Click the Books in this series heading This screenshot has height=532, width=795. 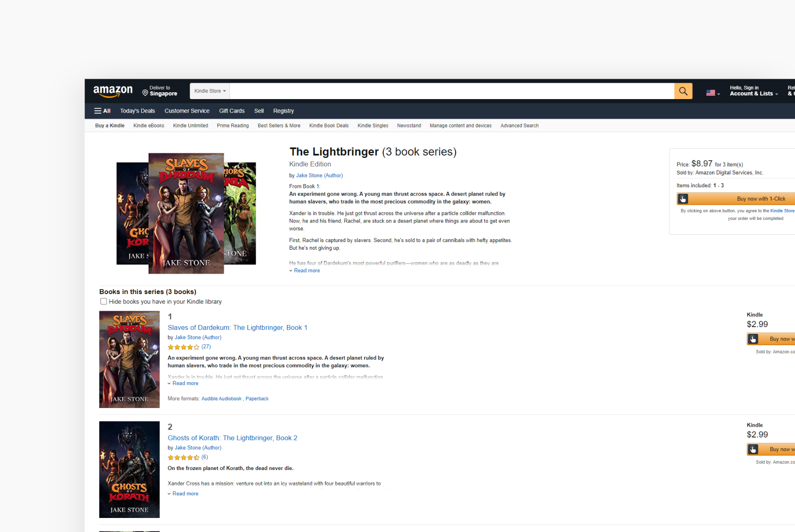click(x=148, y=292)
